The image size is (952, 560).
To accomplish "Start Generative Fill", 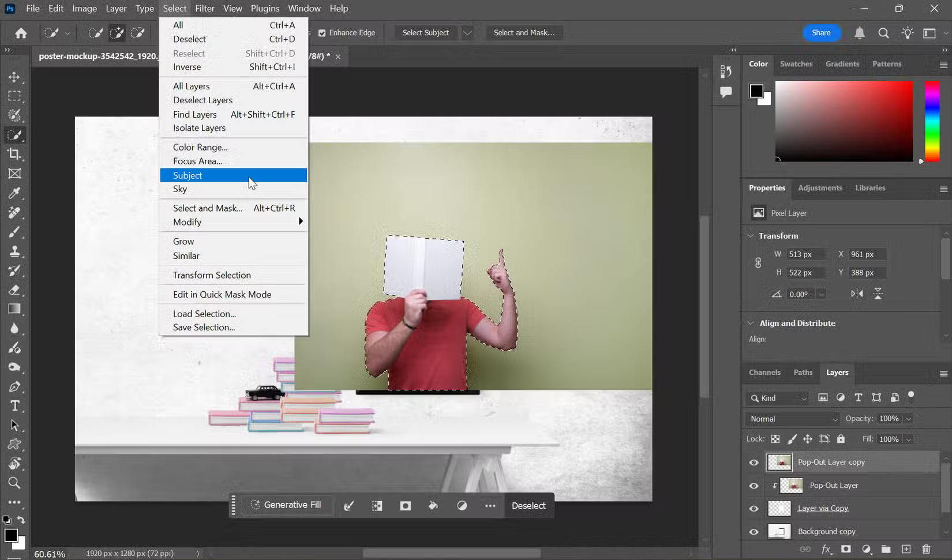I will (x=287, y=505).
